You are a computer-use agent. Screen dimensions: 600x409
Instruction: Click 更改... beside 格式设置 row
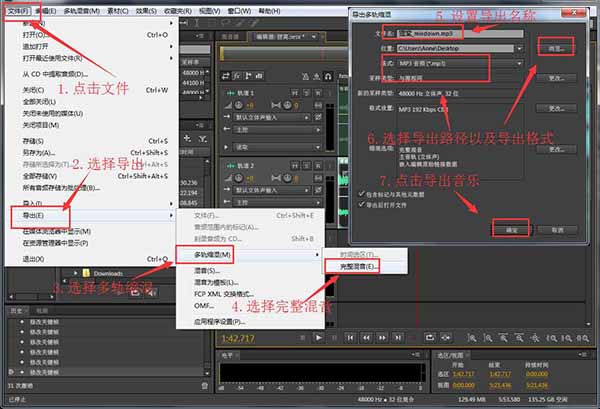tap(556, 109)
